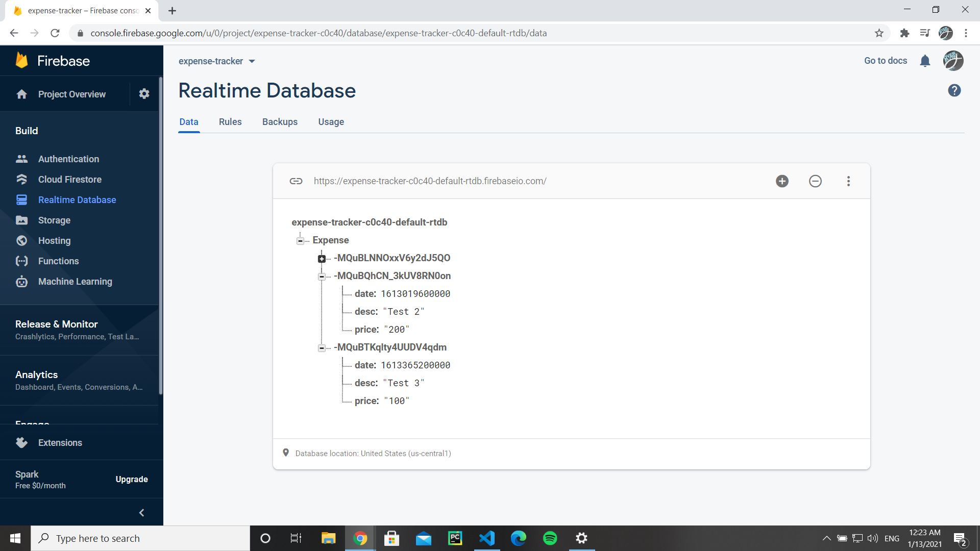Click the remove data minus icon
980x551 pixels.
[x=815, y=181]
